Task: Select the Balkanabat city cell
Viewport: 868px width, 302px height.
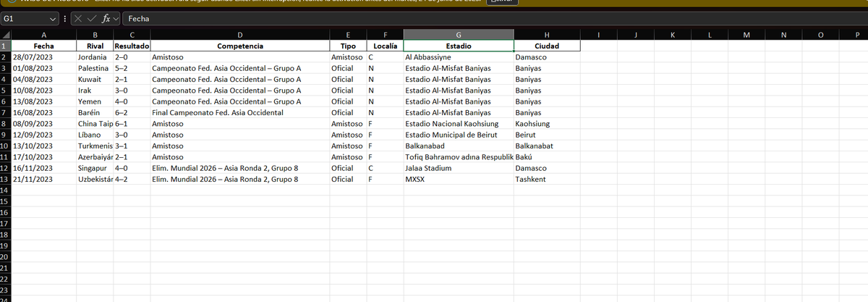Action: (x=546, y=146)
